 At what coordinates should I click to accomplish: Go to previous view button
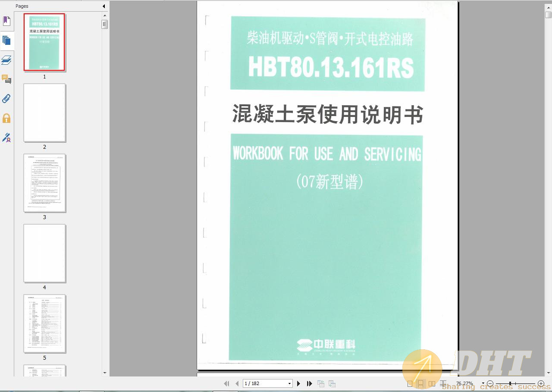coord(321,383)
